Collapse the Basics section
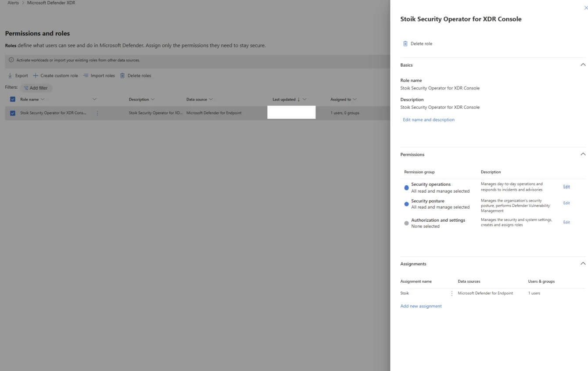The width and height of the screenshot is (588, 371). (583, 65)
